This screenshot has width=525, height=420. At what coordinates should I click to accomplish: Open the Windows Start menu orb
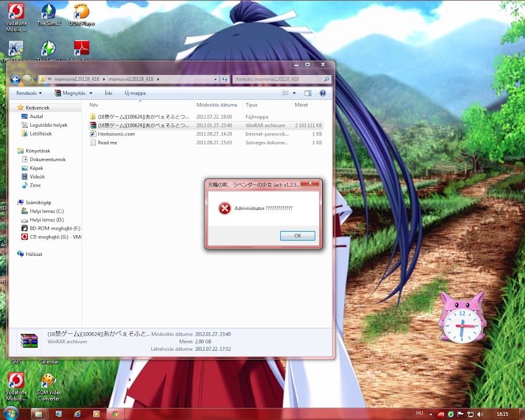point(10,414)
